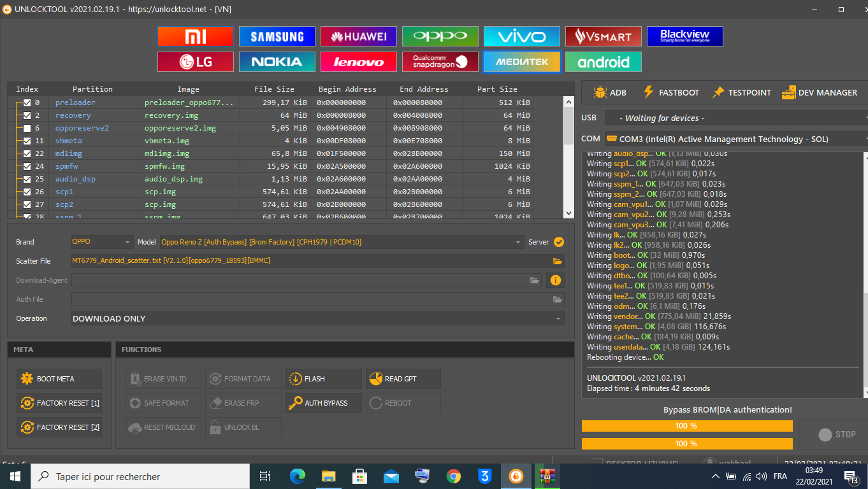Click the partition list vertical scrollbar

click(569, 156)
